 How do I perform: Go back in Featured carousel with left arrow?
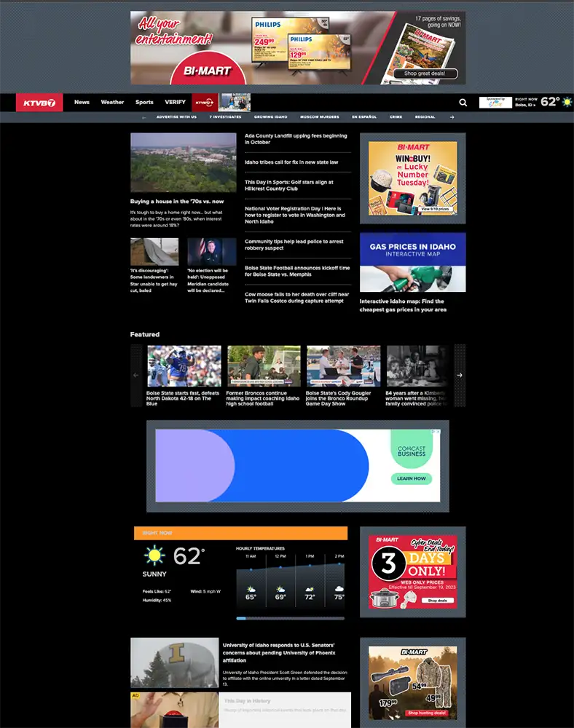click(x=136, y=375)
